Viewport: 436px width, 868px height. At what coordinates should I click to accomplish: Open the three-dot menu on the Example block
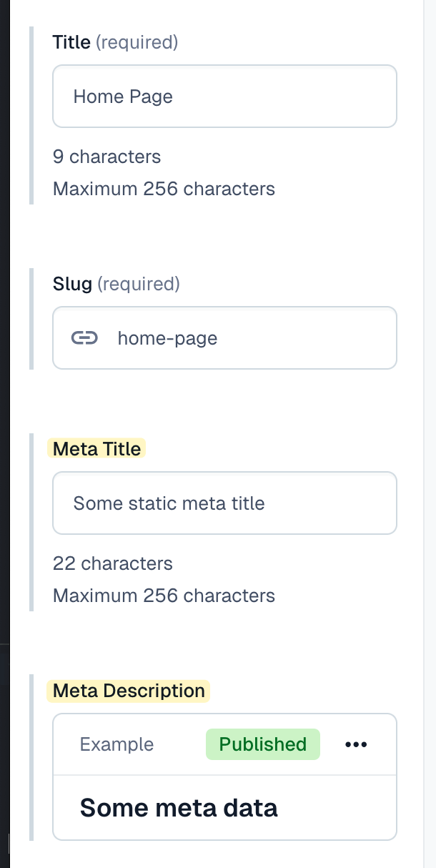tap(356, 744)
